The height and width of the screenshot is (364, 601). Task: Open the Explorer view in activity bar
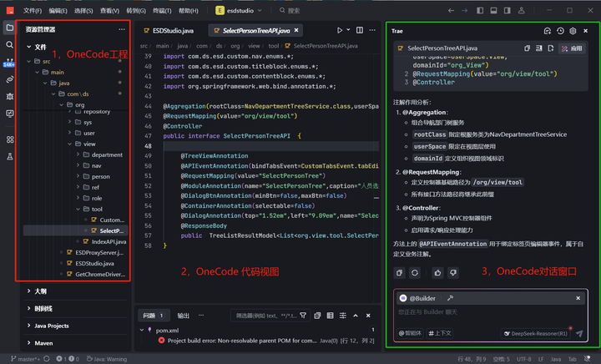[9, 28]
